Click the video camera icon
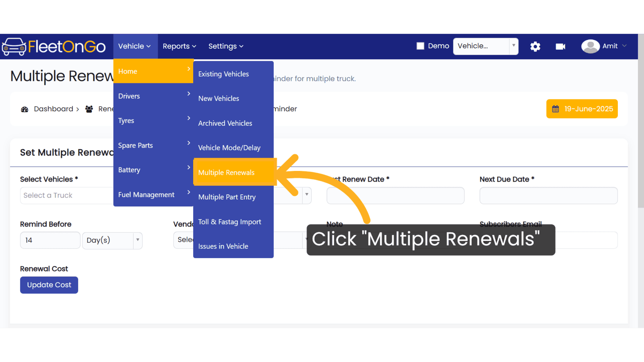Screen dimensions: 644x362 coord(560,47)
